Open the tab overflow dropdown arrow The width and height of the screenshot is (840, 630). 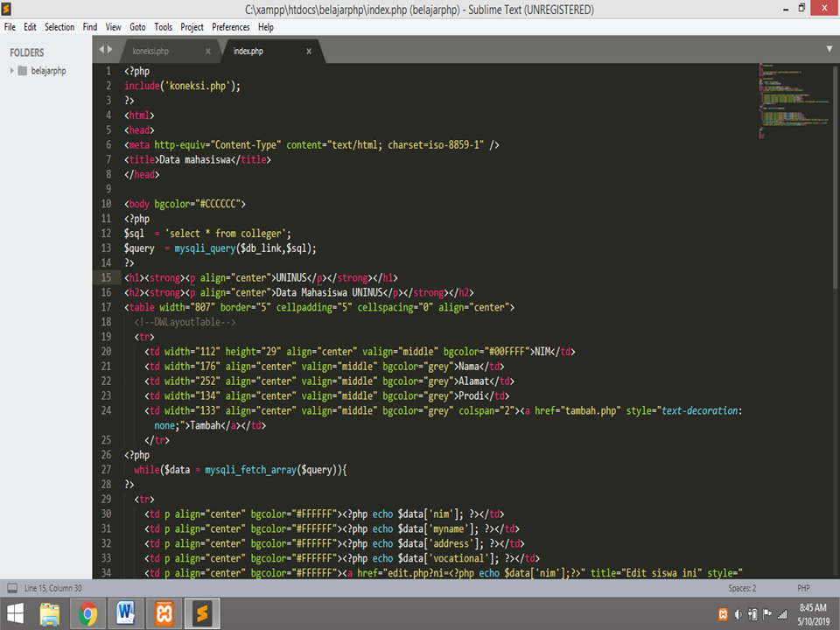pyautogui.click(x=828, y=51)
